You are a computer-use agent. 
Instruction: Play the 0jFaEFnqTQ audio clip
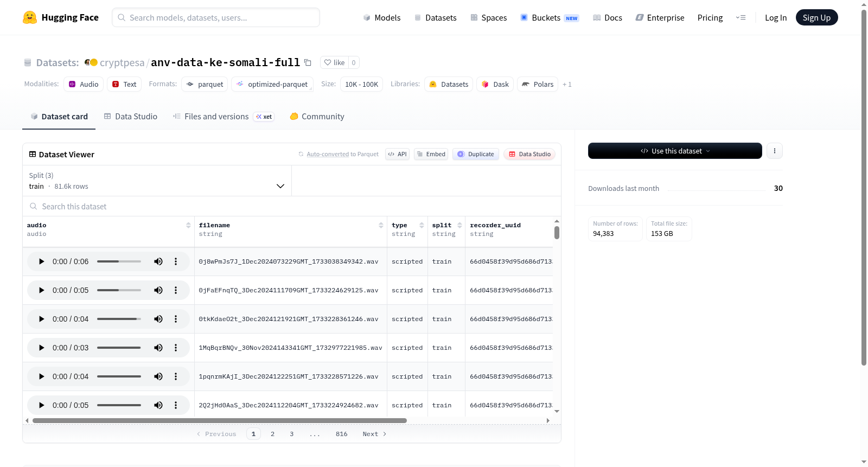pos(42,290)
